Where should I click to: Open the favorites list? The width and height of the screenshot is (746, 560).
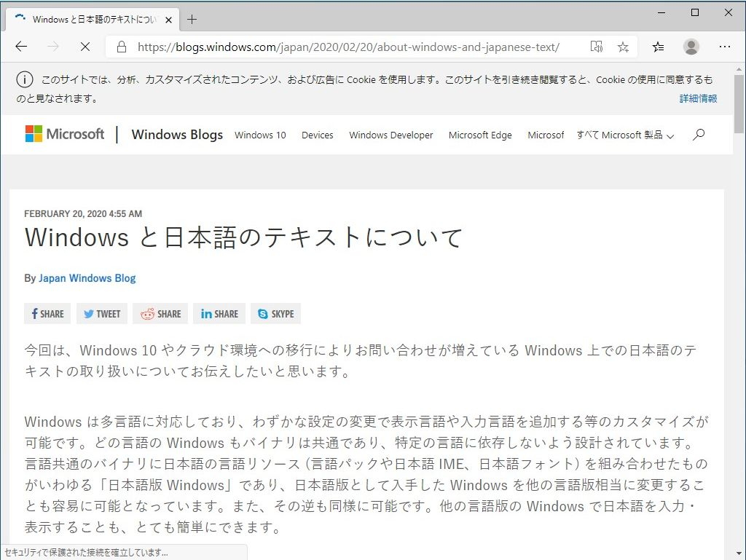(658, 47)
